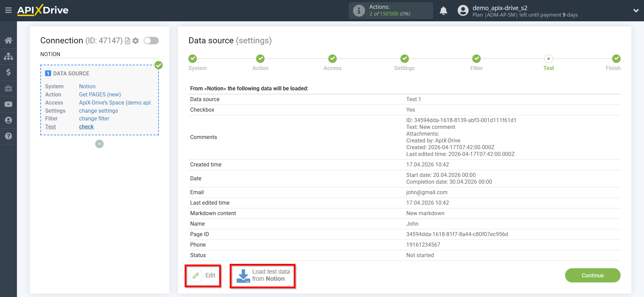Click the actions info icon
Image resolution: width=644 pixels, height=297 pixels.
[359, 10]
